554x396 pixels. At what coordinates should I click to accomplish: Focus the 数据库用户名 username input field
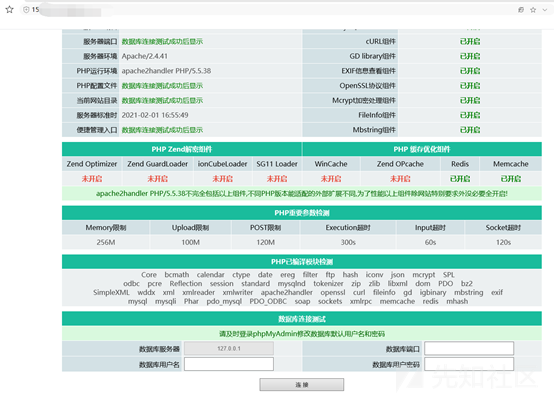(x=229, y=364)
